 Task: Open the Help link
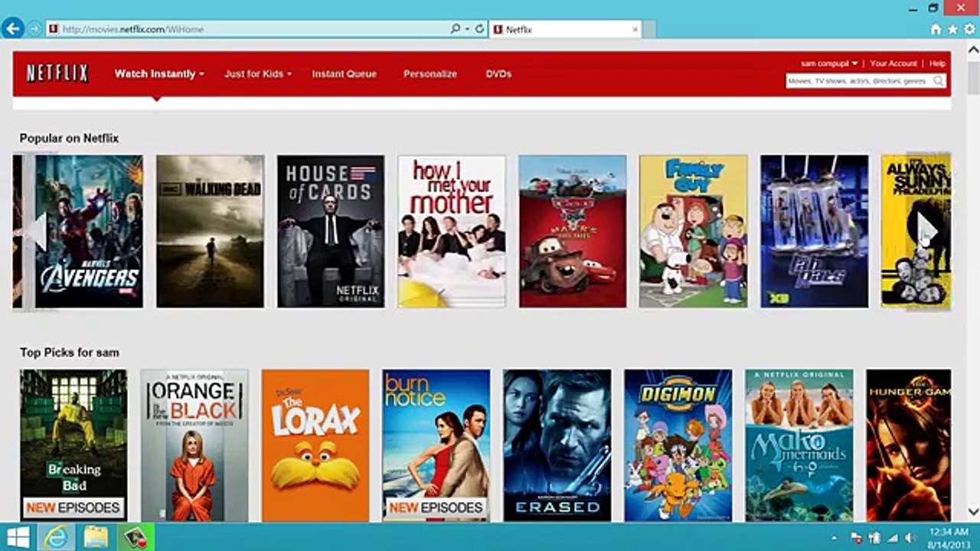click(x=937, y=64)
